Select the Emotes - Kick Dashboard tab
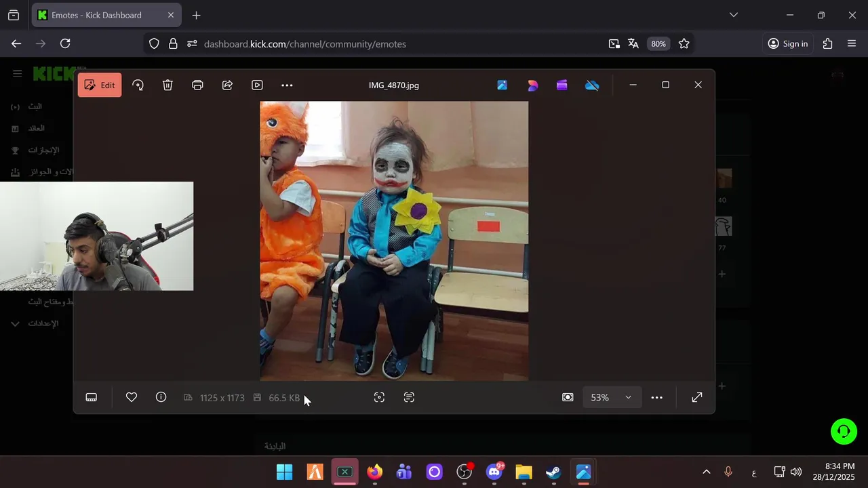 106,15
